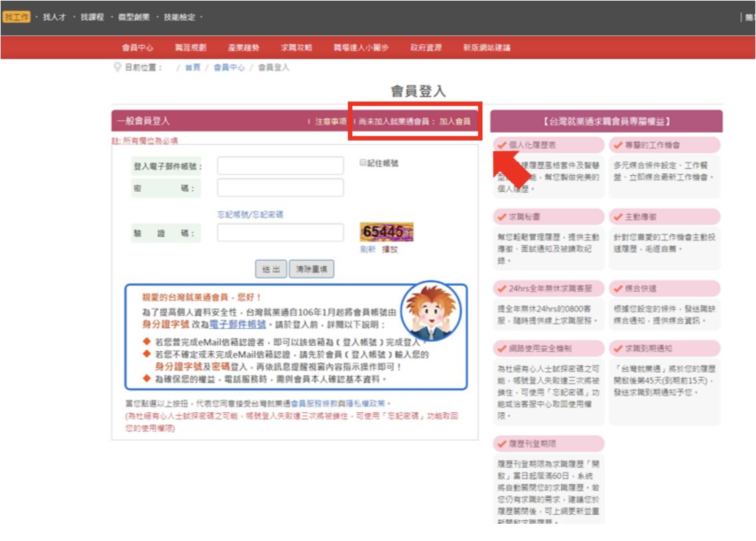Click the checkmark icon beside 主動應徵
The image size is (756, 541).
[x=618, y=217]
